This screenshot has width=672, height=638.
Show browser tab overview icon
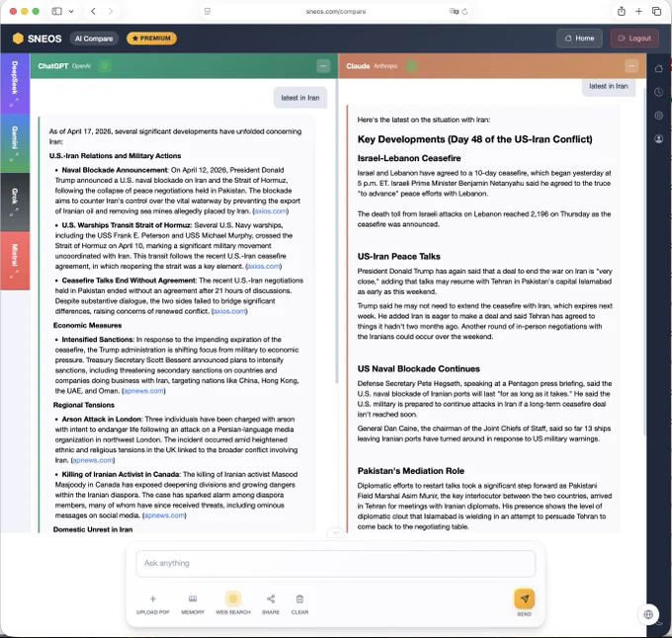coord(656,11)
